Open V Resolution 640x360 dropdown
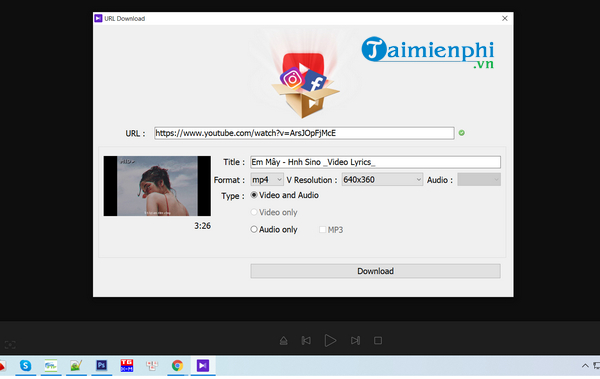 (382, 180)
